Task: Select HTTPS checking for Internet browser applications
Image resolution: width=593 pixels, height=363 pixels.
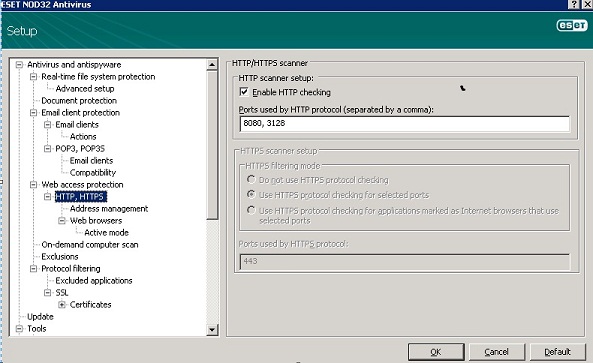Action: 251,210
